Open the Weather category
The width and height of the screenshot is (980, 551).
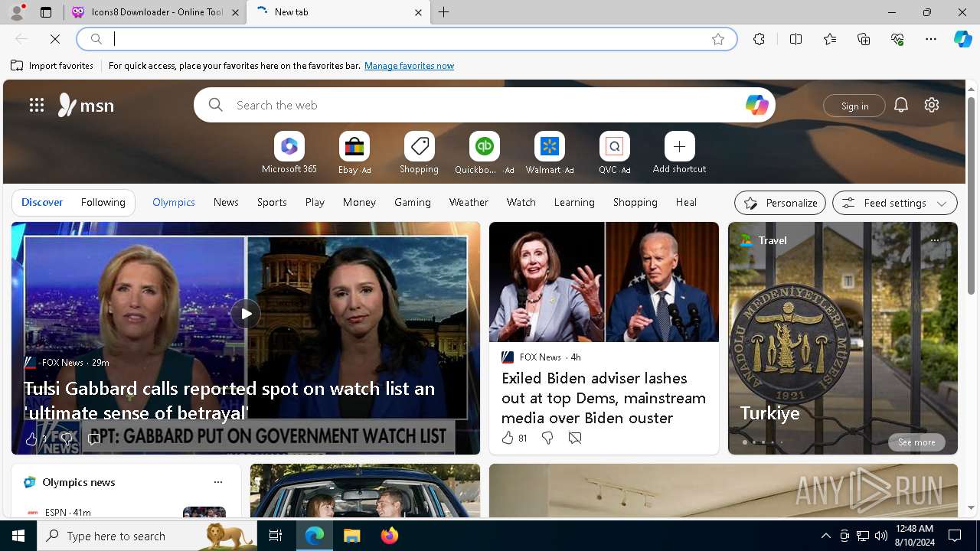[469, 202]
